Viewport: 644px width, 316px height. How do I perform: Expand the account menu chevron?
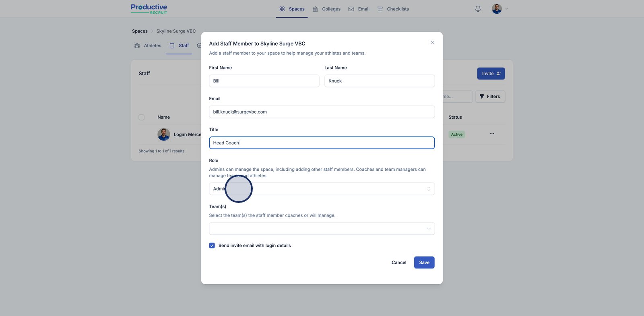coord(507,9)
